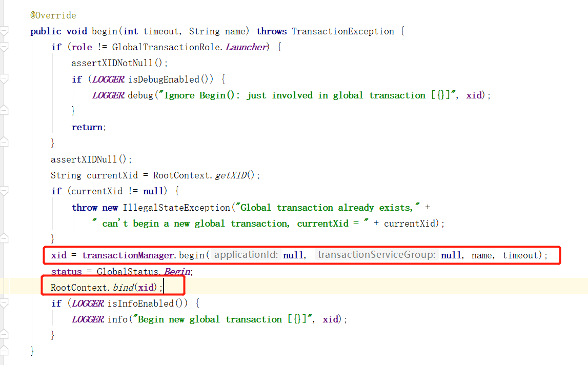Click the "TransactionException" type
Image resolution: width=588 pixels, height=365 pixels.
(343, 31)
